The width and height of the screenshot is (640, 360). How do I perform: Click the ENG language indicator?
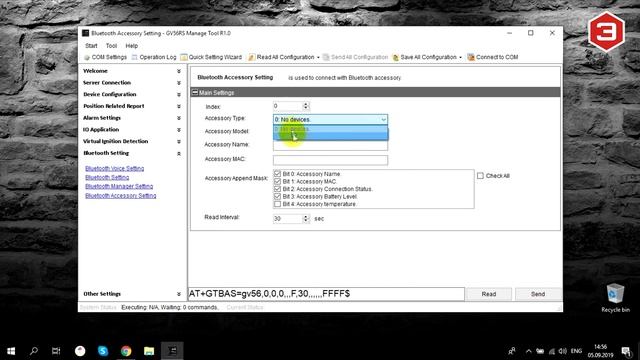click(x=576, y=351)
